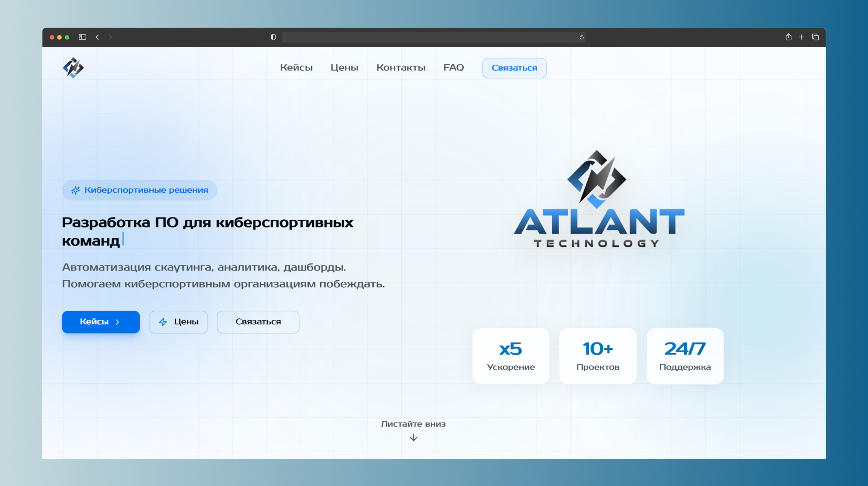Go back with the browser back arrow
The width and height of the screenshot is (868, 486).
click(97, 37)
